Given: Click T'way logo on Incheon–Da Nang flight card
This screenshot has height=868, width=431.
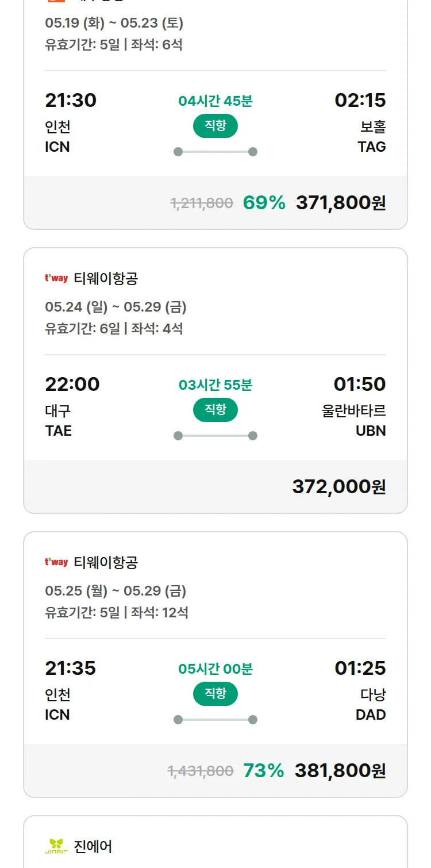Looking at the screenshot, I should tap(56, 562).
